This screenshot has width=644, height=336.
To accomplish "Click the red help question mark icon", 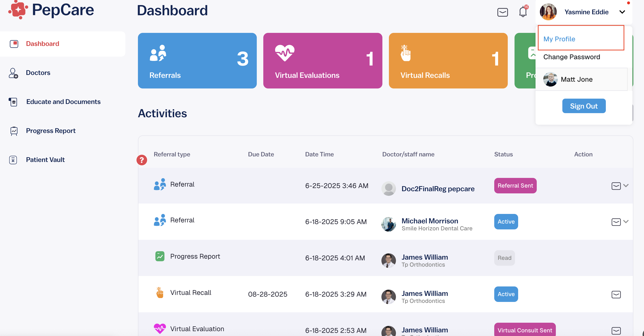I will coord(142,160).
